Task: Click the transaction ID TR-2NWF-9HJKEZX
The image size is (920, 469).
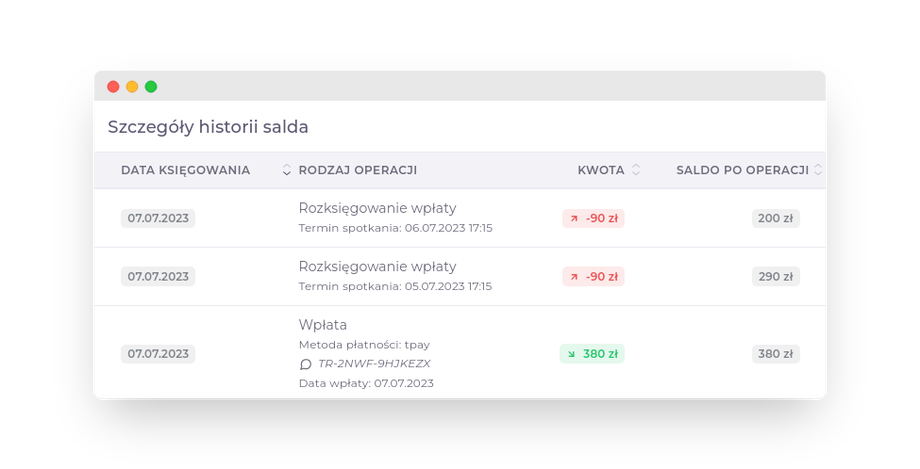Action: point(374,364)
